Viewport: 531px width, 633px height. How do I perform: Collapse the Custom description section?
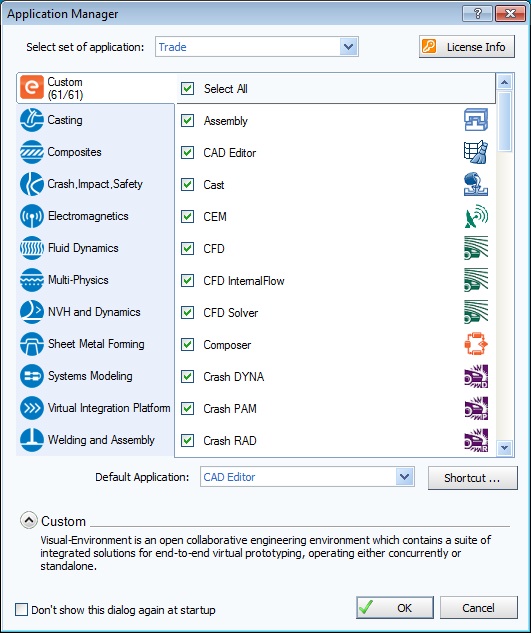tap(29, 520)
